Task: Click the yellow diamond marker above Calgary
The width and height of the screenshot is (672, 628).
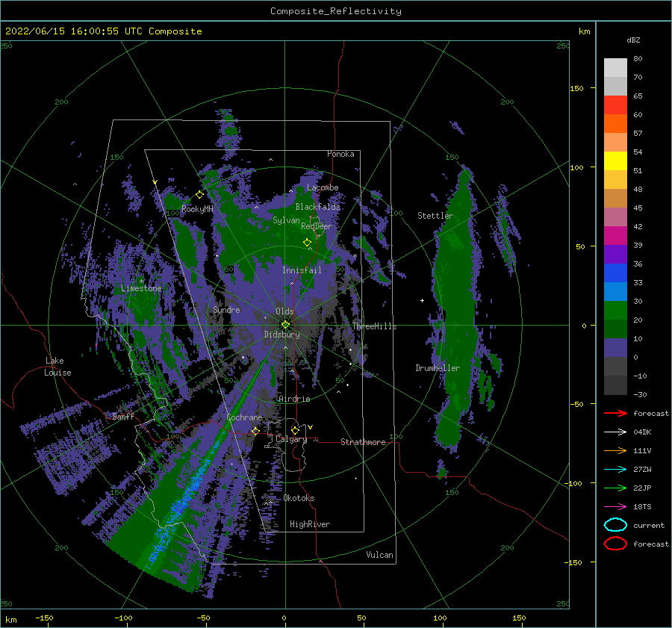Action: pyautogui.click(x=295, y=430)
